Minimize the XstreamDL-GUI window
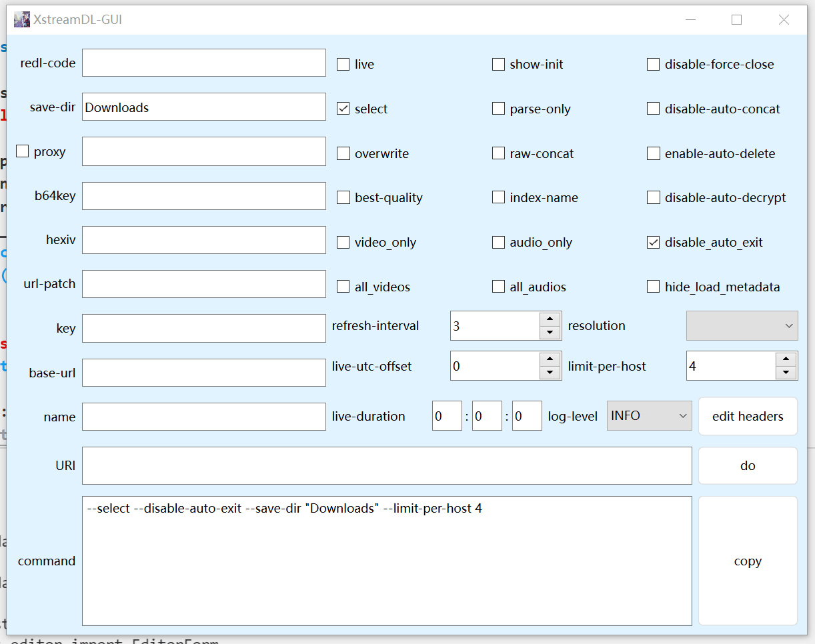Image resolution: width=815 pixels, height=644 pixels. (690, 20)
